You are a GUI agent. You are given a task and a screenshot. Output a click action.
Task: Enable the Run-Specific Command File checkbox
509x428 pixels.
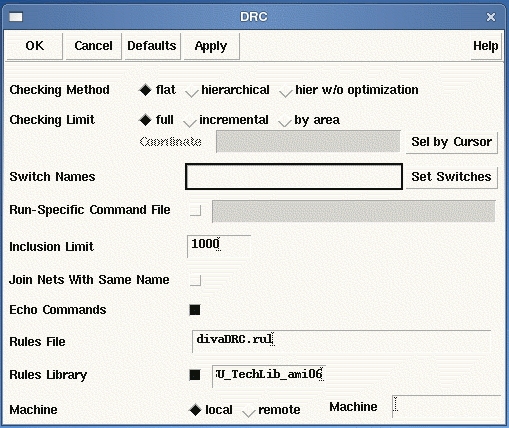[x=195, y=210]
